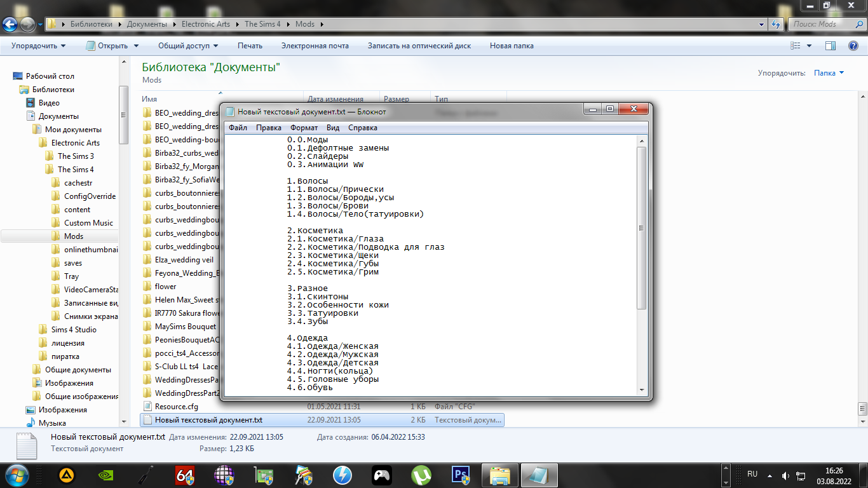The image size is (868, 488).
Task: Select Музыка library in navigation tree
Action: pyautogui.click(x=52, y=423)
